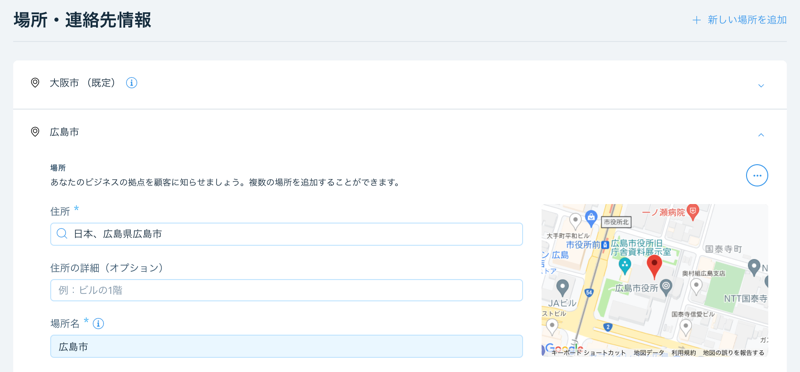Viewport: 800px width, 372px height.
Task: Expand the 大阪市 location section chevron
Action: 761,85
